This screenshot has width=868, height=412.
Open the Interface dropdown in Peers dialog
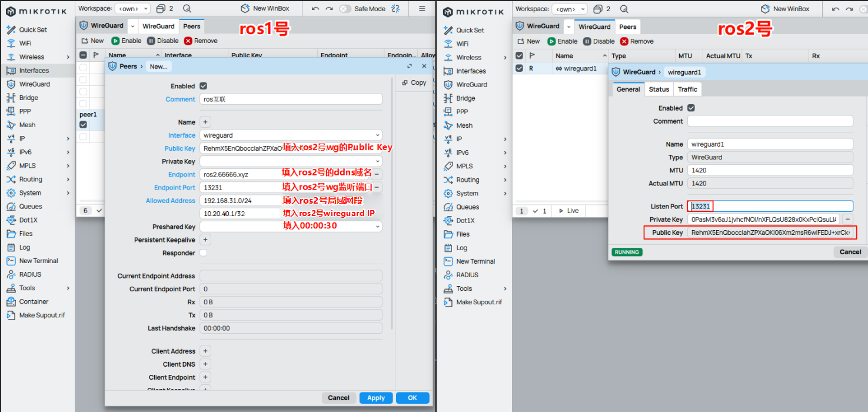pos(377,135)
